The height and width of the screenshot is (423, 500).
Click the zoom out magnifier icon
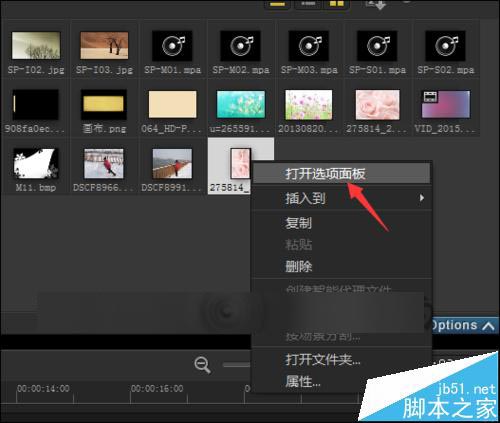click(x=202, y=365)
